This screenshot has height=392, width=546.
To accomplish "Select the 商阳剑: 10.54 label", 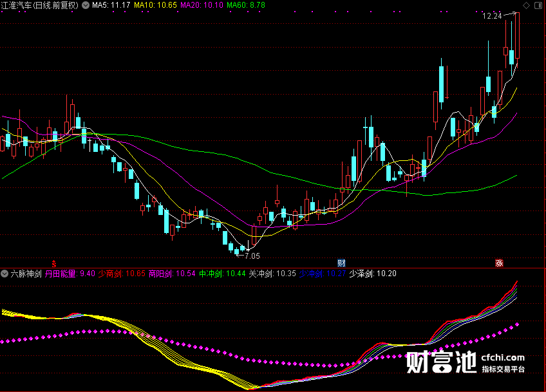I will [x=172, y=274].
